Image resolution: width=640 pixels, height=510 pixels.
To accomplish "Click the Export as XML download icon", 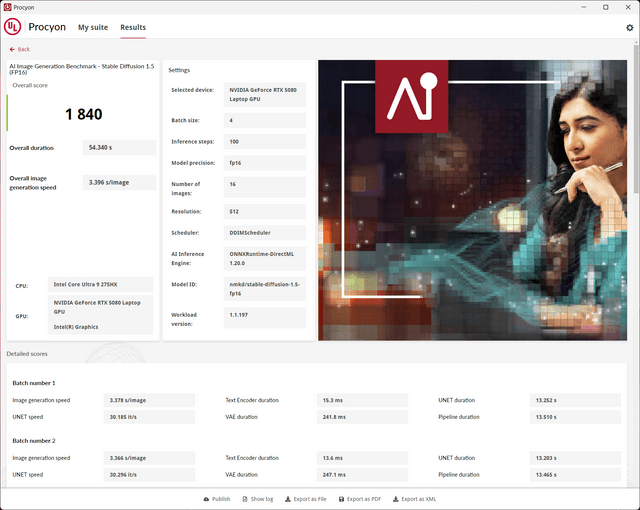I will pyautogui.click(x=396, y=499).
